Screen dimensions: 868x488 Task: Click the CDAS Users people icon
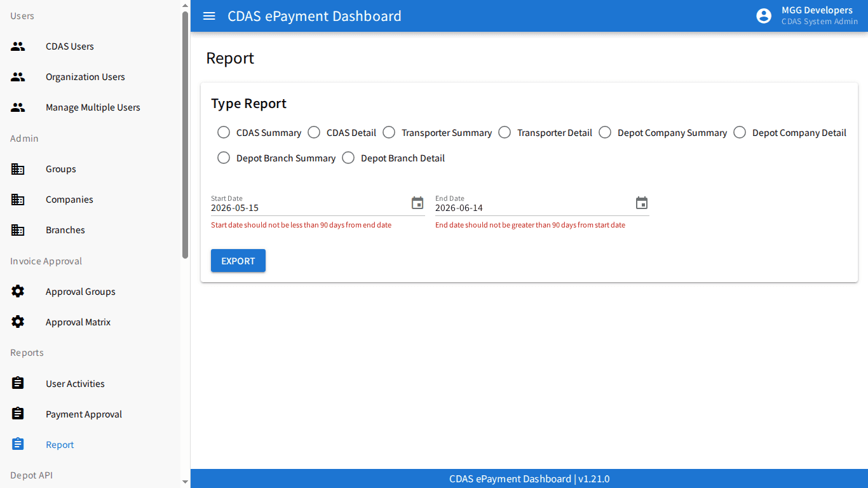tap(18, 46)
